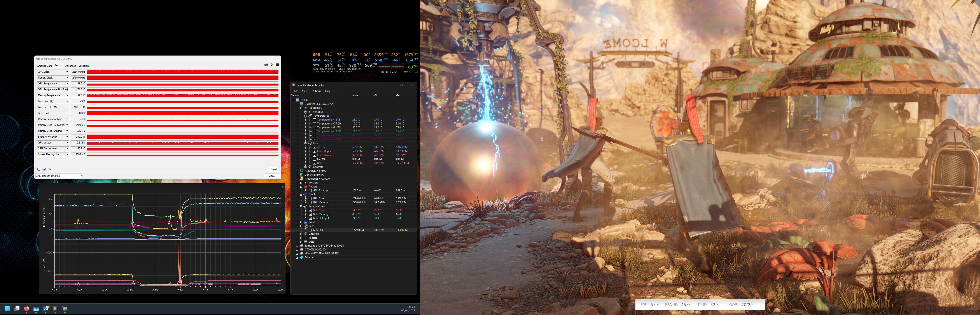The width and height of the screenshot is (980, 315).
Task: Open the AMD Radeon RX 9070 device selector
Action: [x=59, y=176]
